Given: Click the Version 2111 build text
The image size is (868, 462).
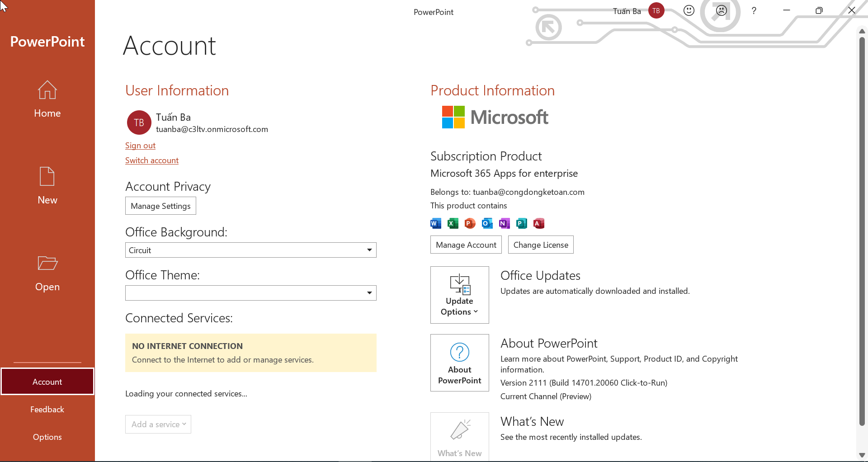Looking at the screenshot, I should pos(584,383).
